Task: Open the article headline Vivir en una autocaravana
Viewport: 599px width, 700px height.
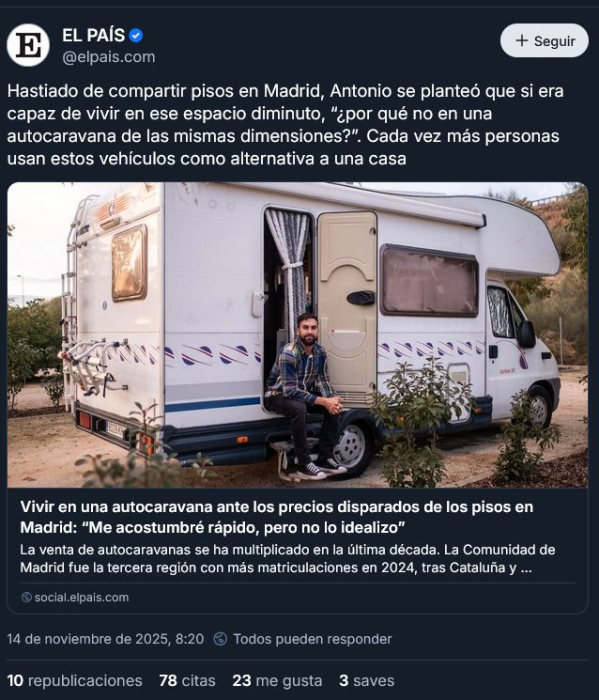Action: click(277, 518)
